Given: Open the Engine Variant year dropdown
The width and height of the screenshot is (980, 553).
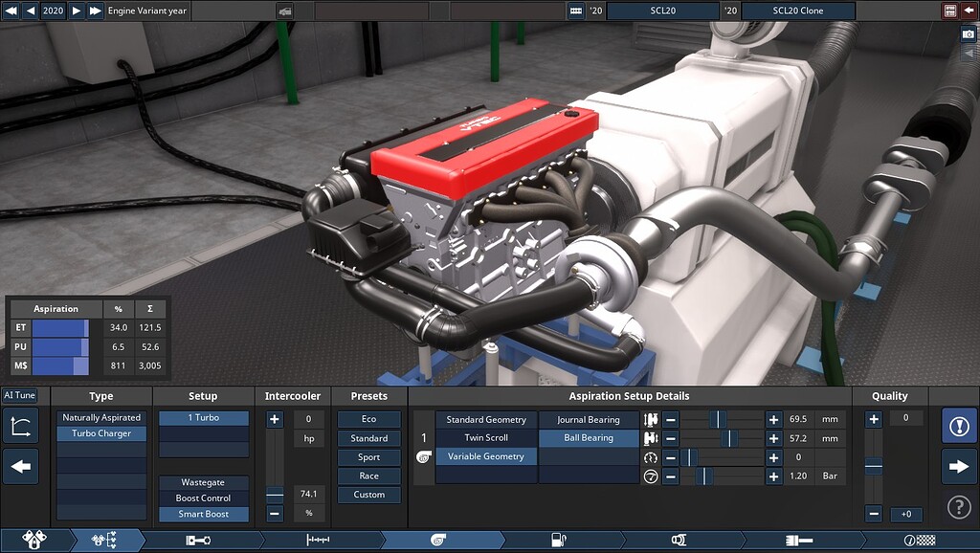Looking at the screenshot, I should coord(148,11).
